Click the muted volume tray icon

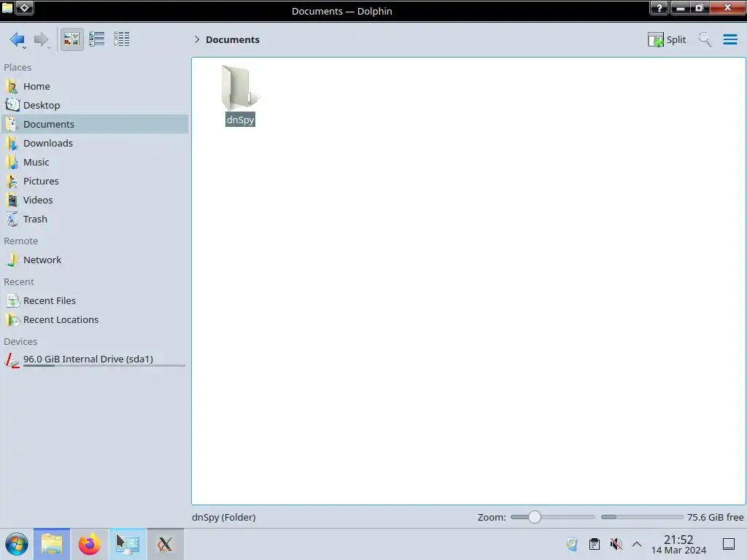(616, 544)
